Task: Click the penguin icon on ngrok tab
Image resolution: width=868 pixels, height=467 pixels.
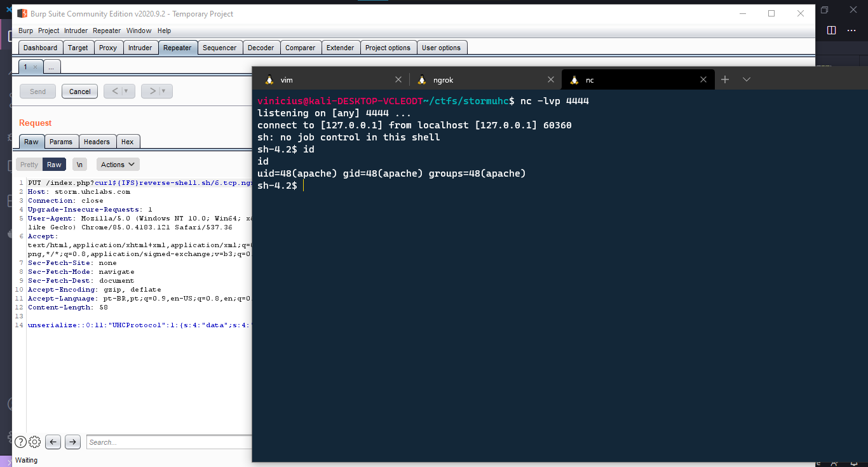Action: 422,80
